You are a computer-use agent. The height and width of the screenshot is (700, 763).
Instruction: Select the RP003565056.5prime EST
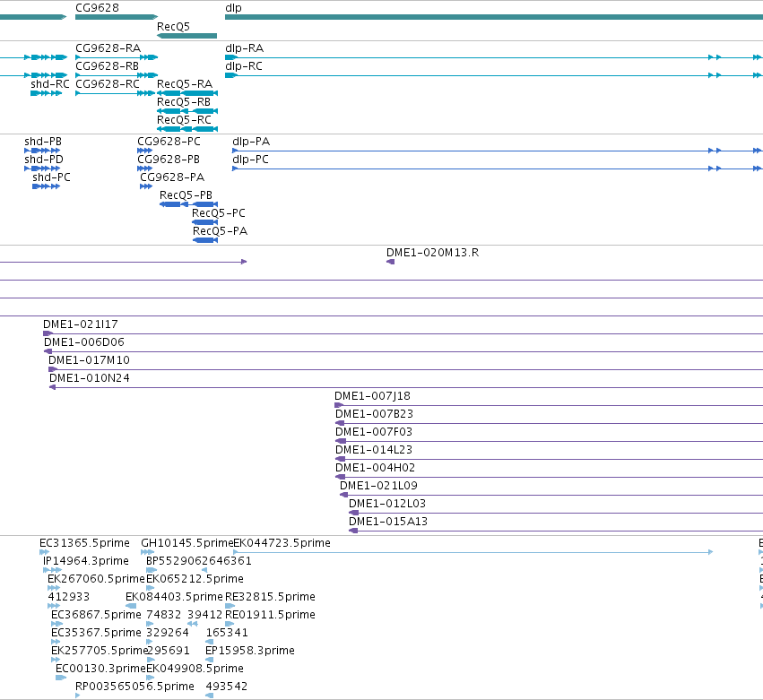(77, 696)
